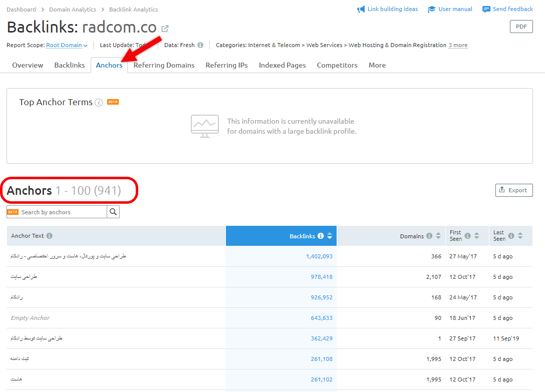Download report with PDF button
The height and width of the screenshot is (392, 545).
click(x=521, y=27)
